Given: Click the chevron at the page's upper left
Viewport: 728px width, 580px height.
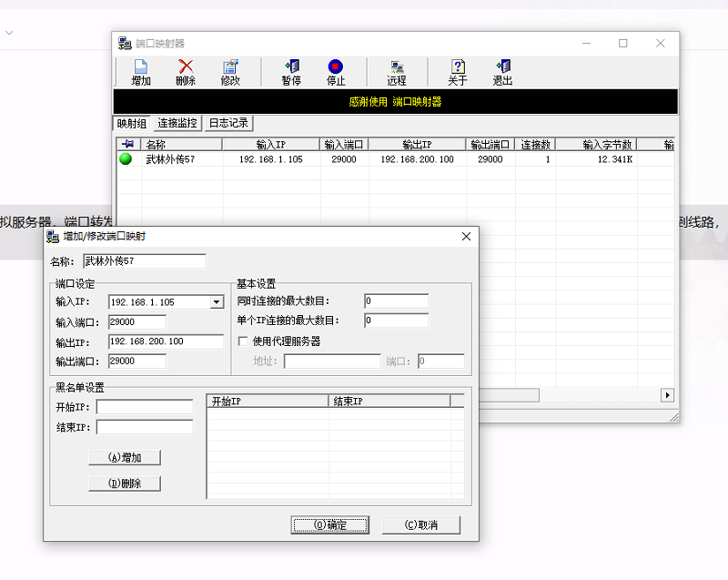Looking at the screenshot, I should pos(9,33).
